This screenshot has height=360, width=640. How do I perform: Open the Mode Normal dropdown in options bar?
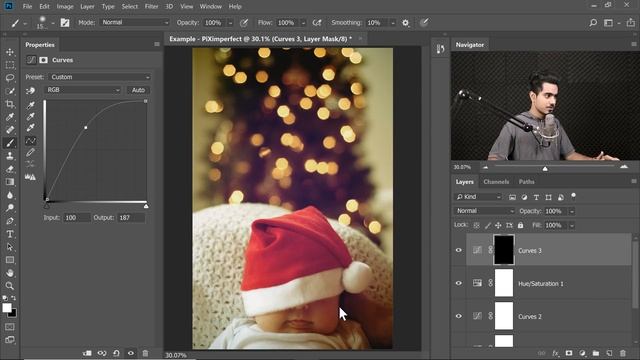coord(135,22)
